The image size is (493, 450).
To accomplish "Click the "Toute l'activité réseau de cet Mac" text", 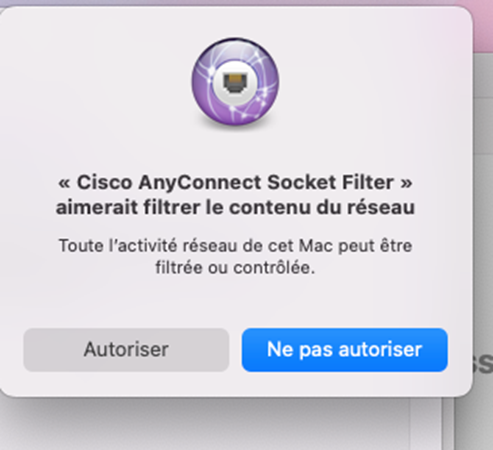I will [x=197, y=246].
